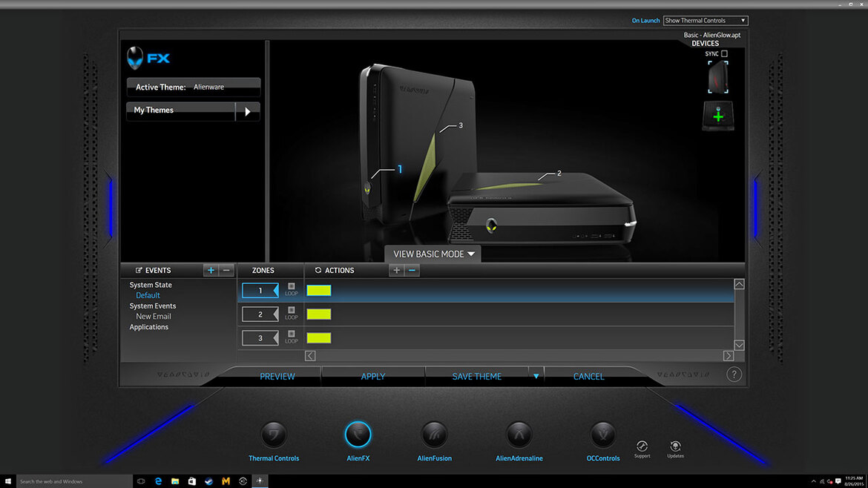Click the APPLY button

(x=373, y=376)
